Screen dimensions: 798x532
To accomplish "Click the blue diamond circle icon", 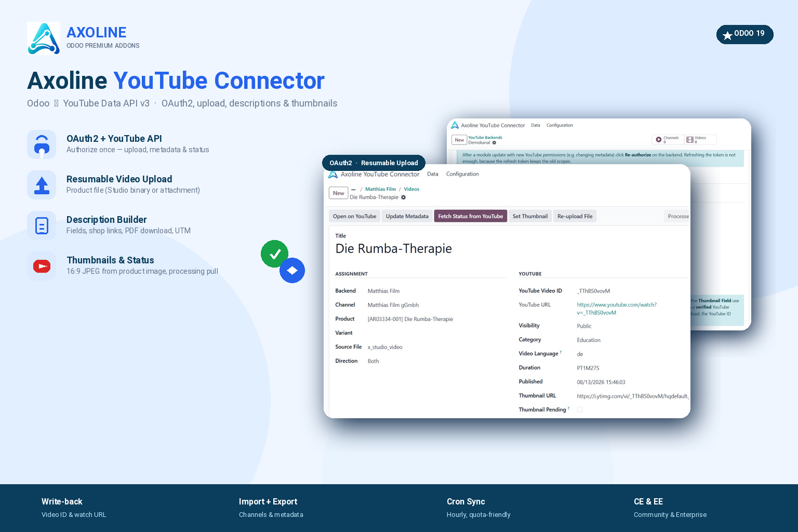I will [x=292, y=270].
